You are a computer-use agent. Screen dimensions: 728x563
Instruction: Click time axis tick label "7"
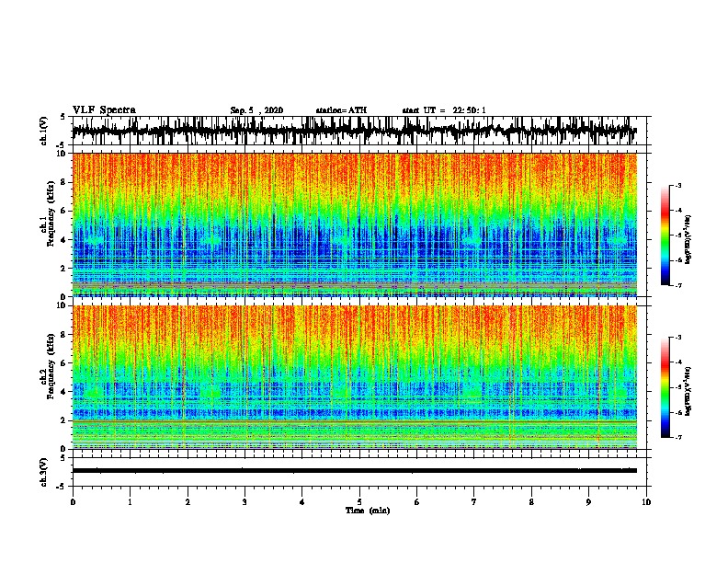coord(473,502)
